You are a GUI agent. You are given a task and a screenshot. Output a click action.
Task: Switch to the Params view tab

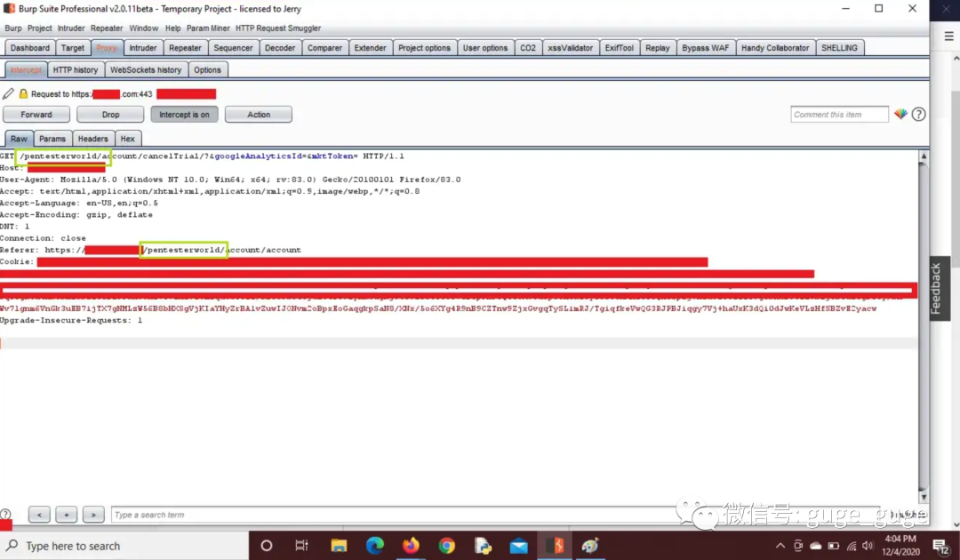[x=52, y=139]
